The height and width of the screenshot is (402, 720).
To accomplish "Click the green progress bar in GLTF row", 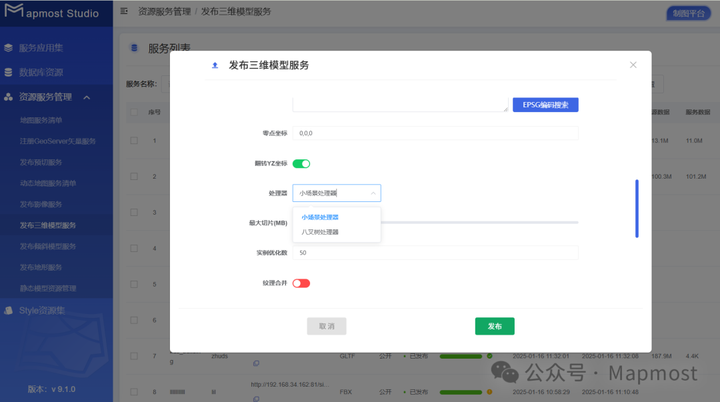I will pyautogui.click(x=461, y=356).
